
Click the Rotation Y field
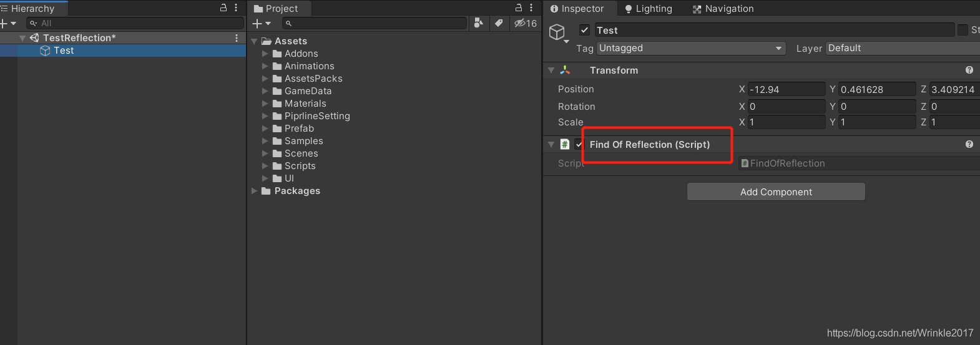click(877, 107)
